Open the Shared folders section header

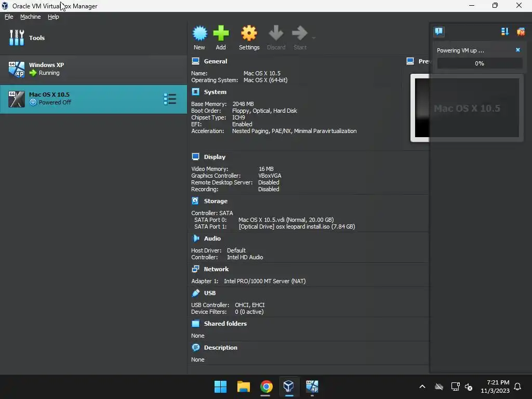225,324
